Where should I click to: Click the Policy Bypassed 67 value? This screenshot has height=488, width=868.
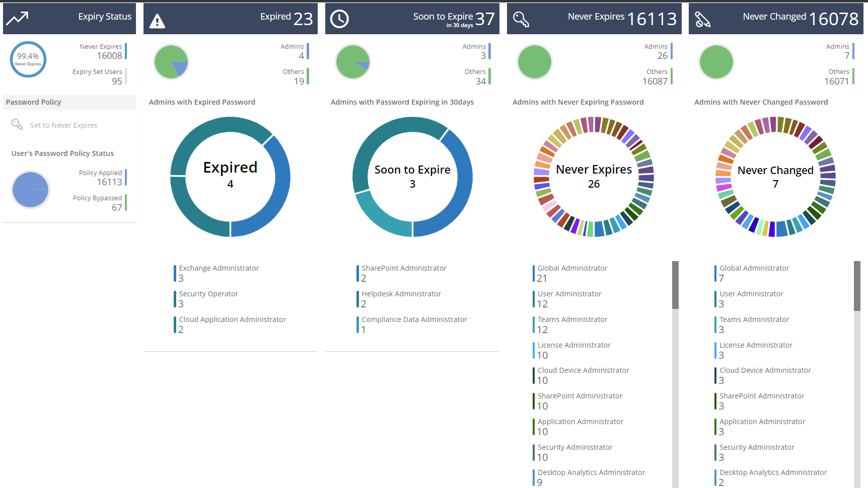click(117, 208)
